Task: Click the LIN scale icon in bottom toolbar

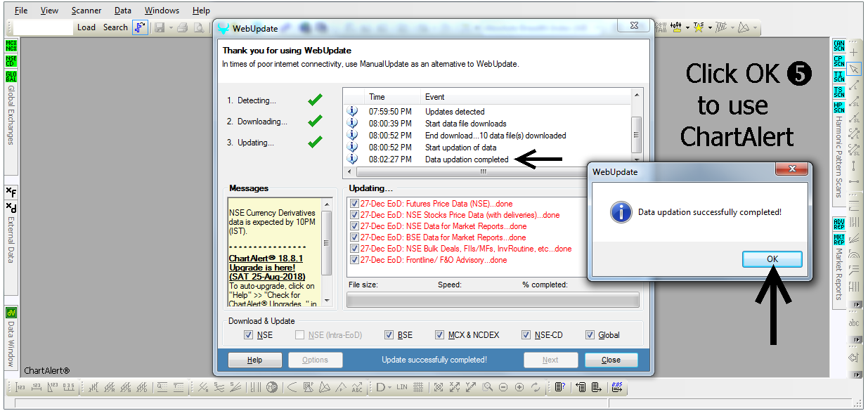Action: click(402, 387)
